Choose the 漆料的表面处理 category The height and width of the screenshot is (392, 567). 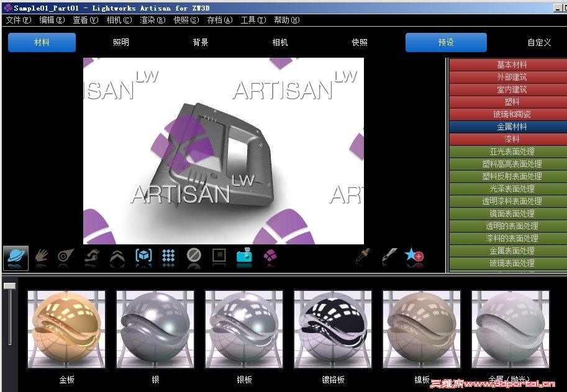(508, 238)
